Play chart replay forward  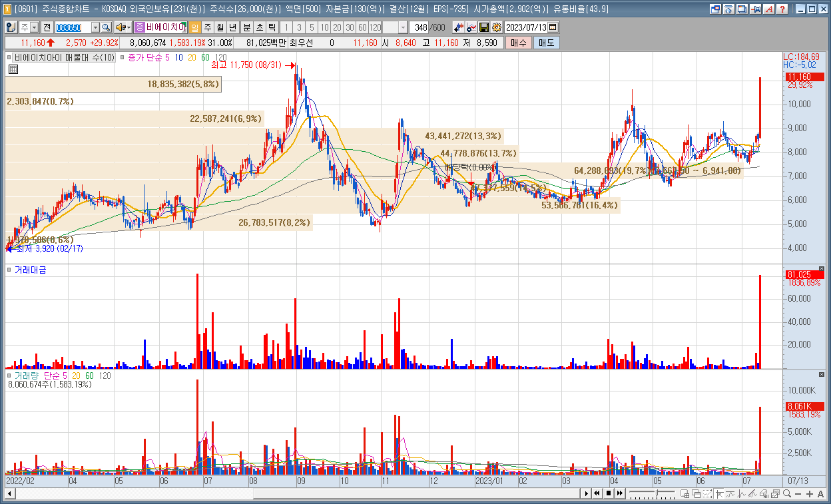587,493
